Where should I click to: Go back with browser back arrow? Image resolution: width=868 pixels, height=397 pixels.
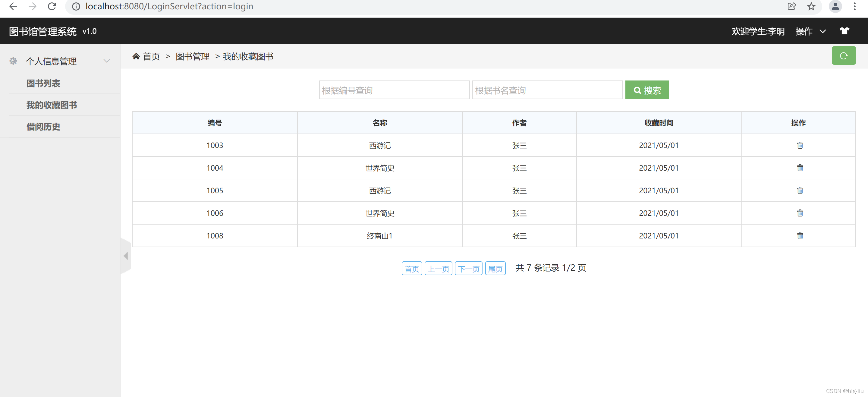coord(13,6)
